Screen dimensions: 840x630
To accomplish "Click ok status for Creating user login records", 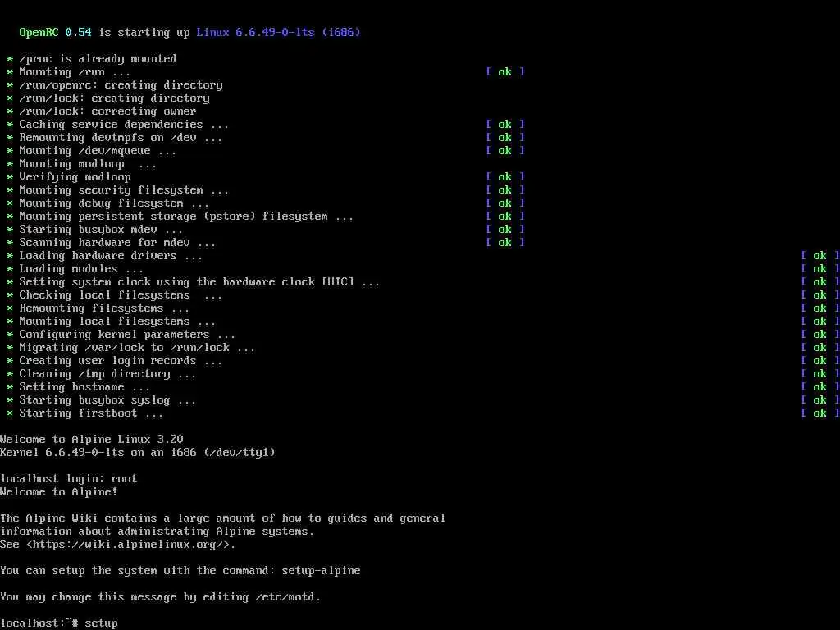I will [x=820, y=361].
